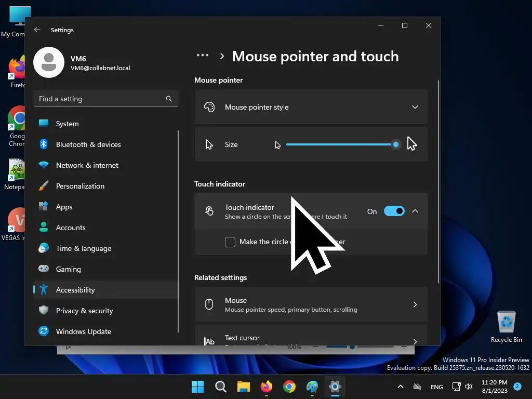Click the large pointer icon at slider end

pyautogui.click(x=412, y=143)
